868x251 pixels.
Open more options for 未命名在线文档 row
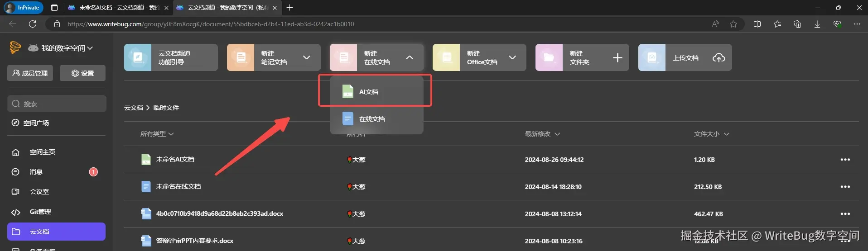(x=845, y=187)
